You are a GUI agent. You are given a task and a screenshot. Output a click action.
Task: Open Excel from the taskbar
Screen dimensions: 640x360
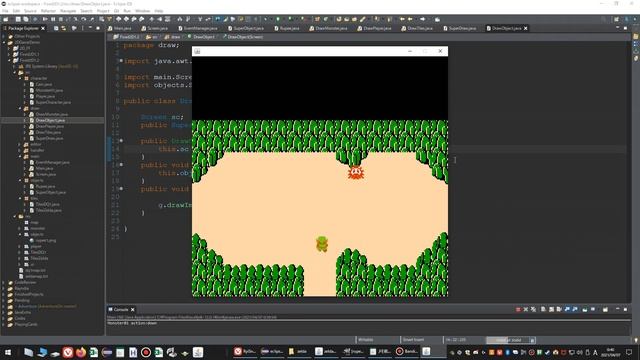94,352
